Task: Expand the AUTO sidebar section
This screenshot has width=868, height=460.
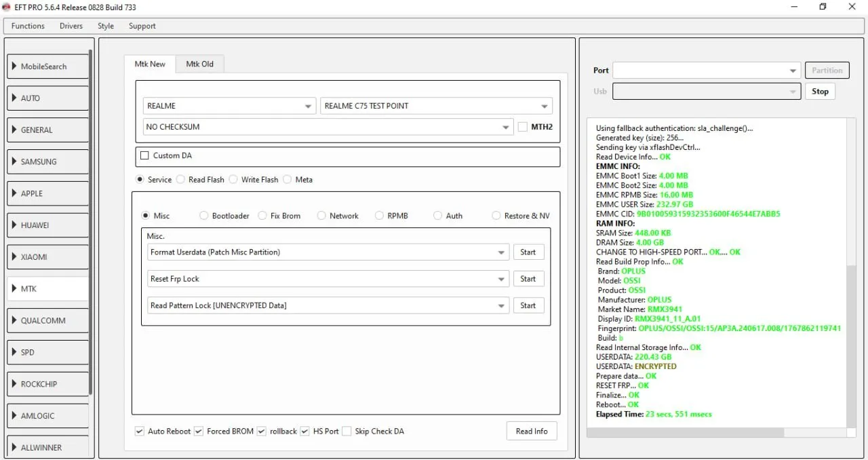Action: point(47,98)
